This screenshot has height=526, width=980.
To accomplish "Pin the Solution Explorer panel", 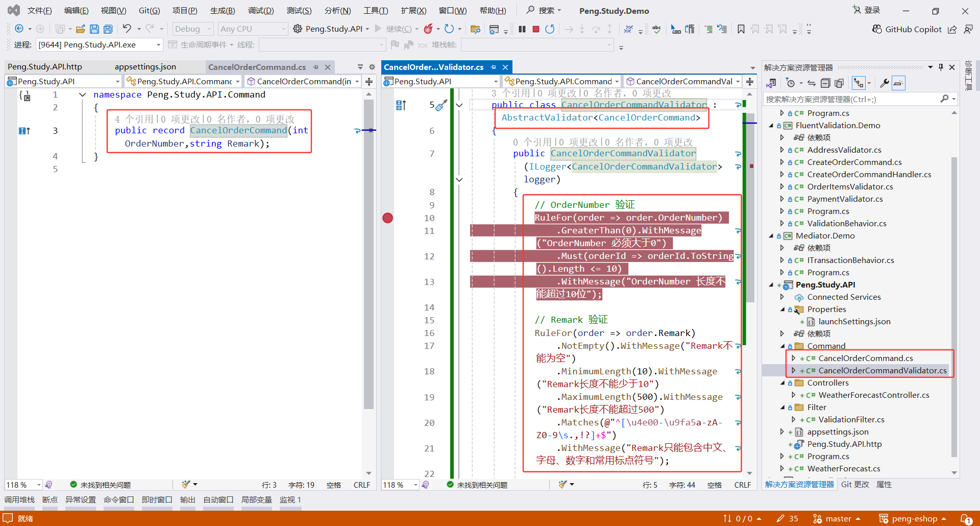I will [941, 67].
